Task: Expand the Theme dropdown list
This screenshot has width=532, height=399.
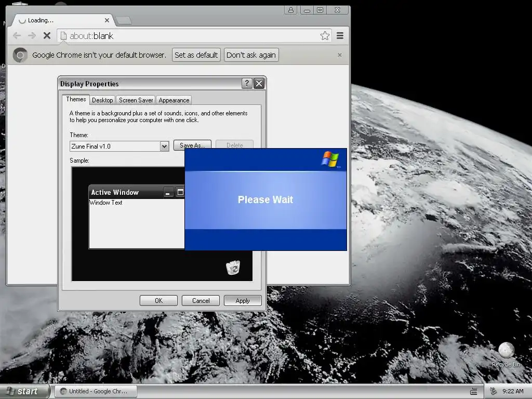Action: [164, 146]
